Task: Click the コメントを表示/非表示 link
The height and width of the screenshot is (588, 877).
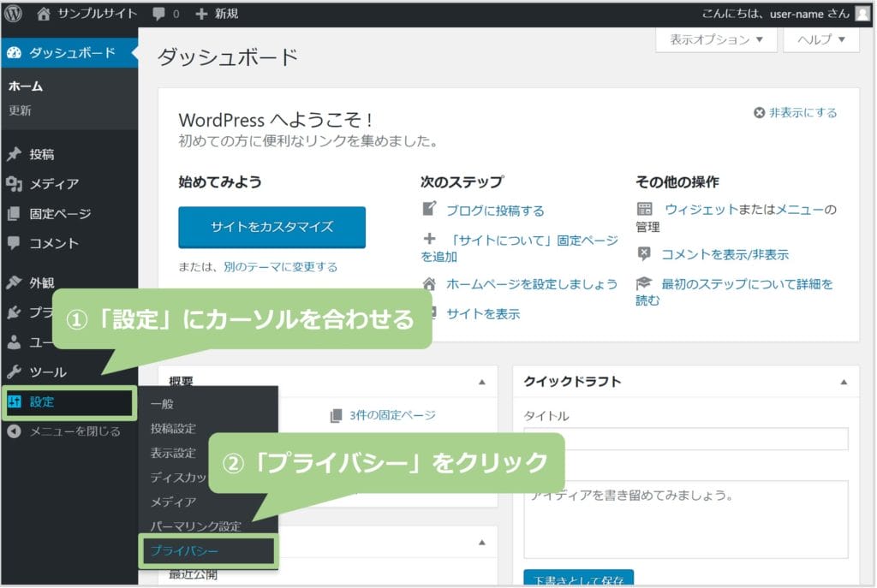Action: 725,255
